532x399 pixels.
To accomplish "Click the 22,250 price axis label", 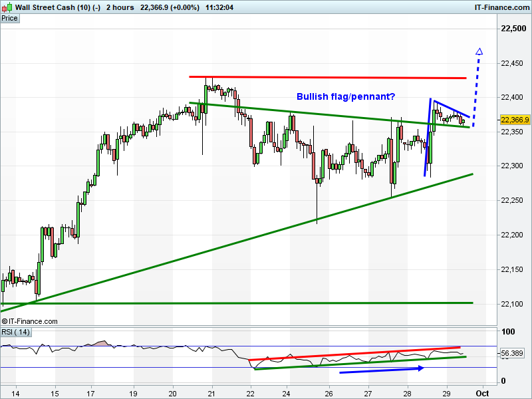I will tap(511, 201).
